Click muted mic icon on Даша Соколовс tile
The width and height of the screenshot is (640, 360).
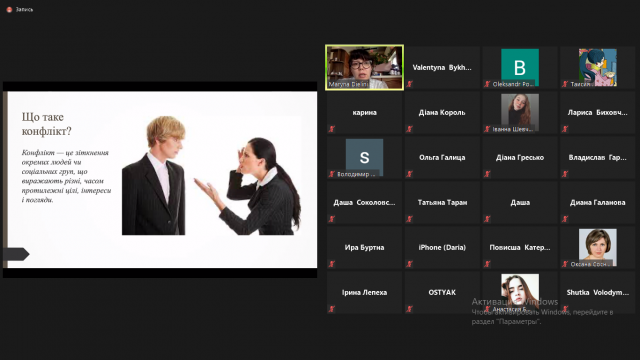click(x=332, y=219)
